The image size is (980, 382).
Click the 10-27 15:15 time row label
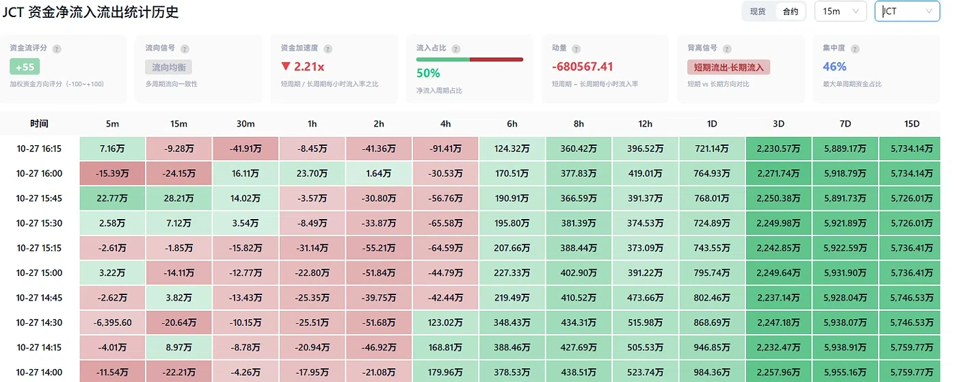[39, 248]
